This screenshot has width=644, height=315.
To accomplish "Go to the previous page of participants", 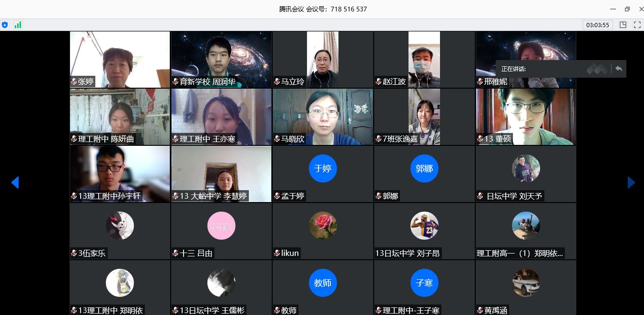I will pos(15,182).
